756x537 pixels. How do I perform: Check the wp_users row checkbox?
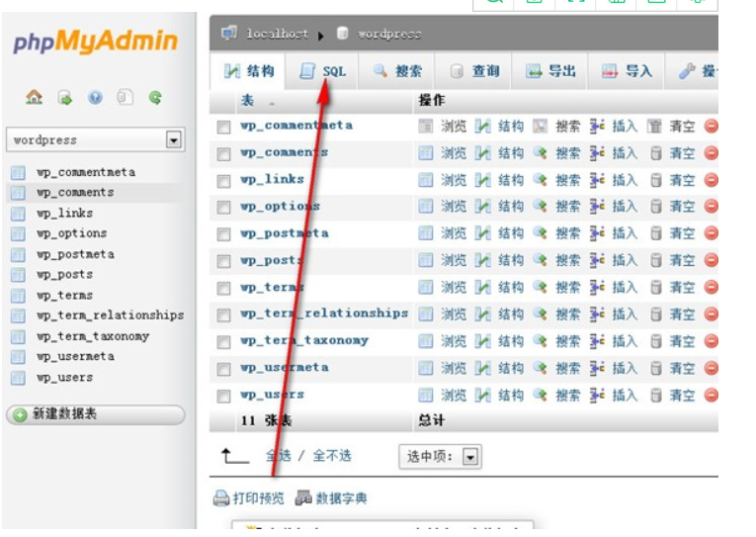(x=223, y=397)
